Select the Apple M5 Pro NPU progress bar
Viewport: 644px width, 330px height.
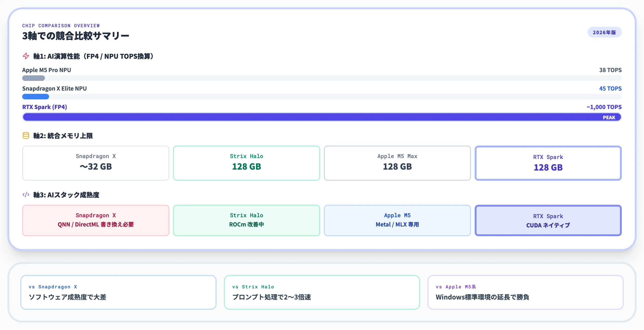pos(322,78)
